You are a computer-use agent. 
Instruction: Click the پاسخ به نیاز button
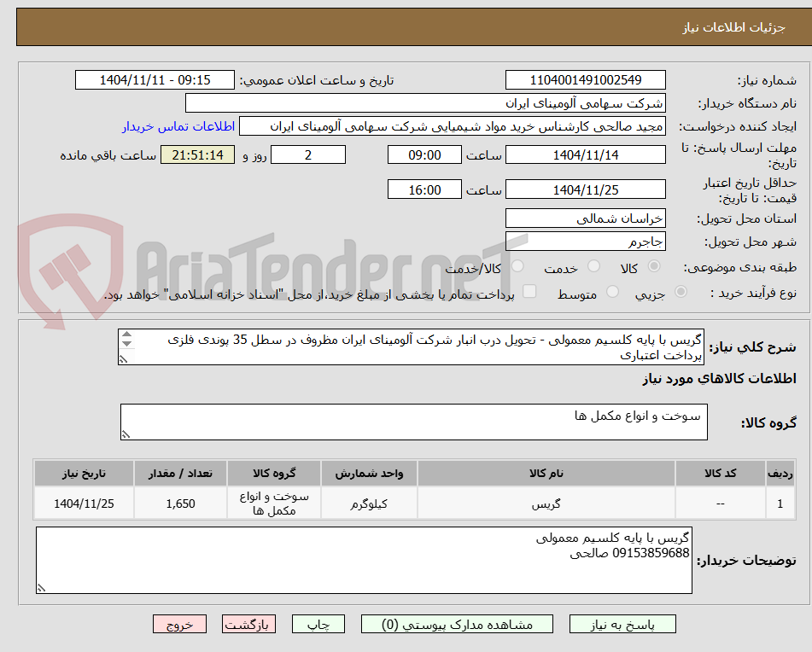click(622, 624)
